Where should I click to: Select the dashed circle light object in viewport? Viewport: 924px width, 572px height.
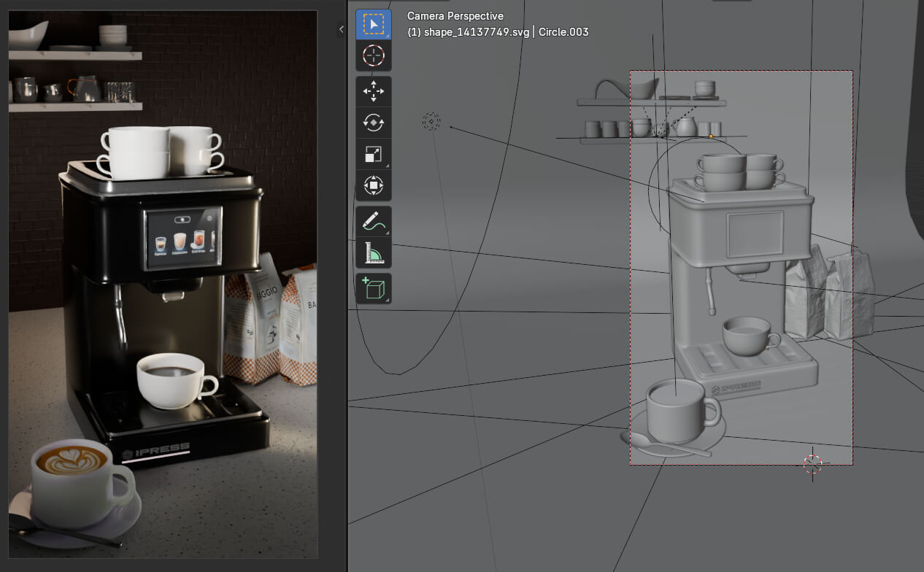(431, 122)
